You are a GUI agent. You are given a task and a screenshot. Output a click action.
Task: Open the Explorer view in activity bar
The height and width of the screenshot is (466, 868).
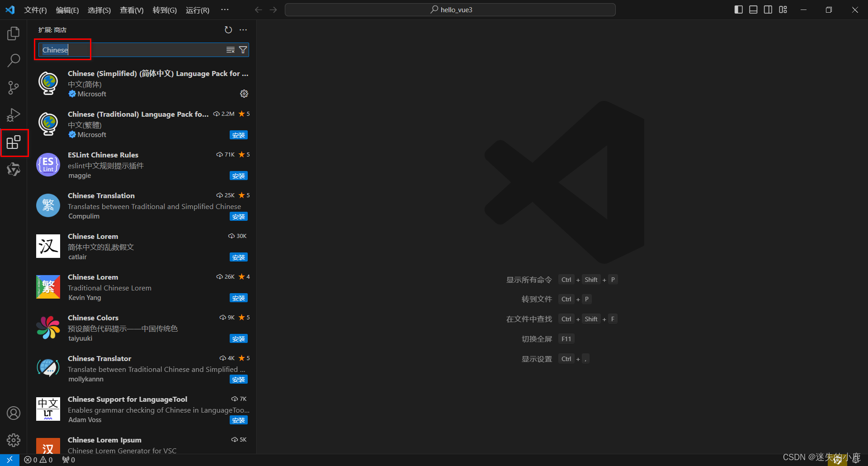point(14,33)
